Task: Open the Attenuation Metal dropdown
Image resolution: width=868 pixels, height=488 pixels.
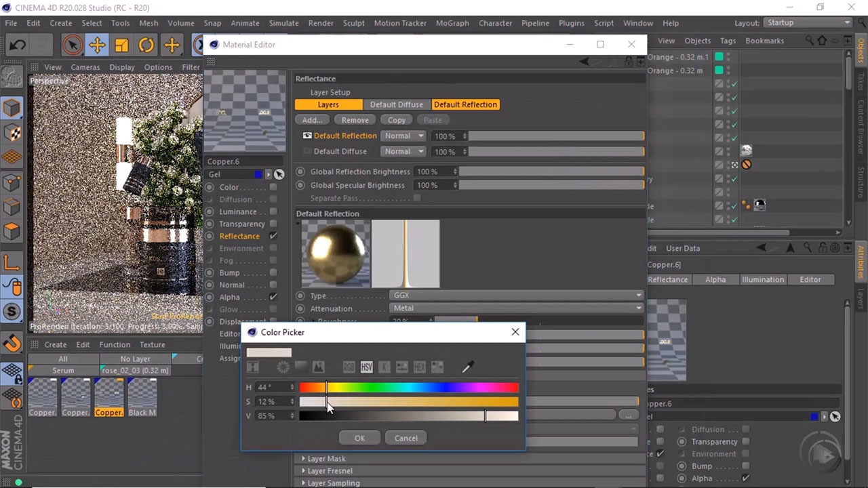Action: tap(515, 308)
